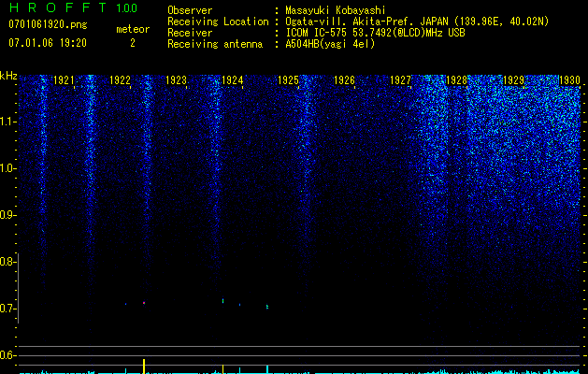Click the ICOM IC-575 receiver text
The height and width of the screenshot is (374, 588).
coord(375,33)
